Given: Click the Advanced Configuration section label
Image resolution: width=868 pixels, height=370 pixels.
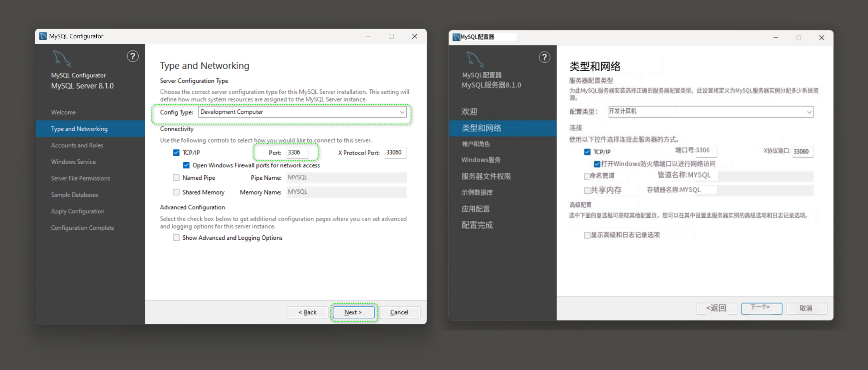Looking at the screenshot, I should 192,207.
